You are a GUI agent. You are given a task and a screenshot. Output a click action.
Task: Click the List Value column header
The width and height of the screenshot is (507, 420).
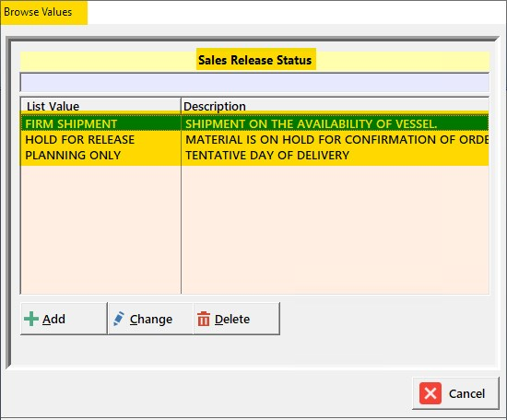(100, 106)
